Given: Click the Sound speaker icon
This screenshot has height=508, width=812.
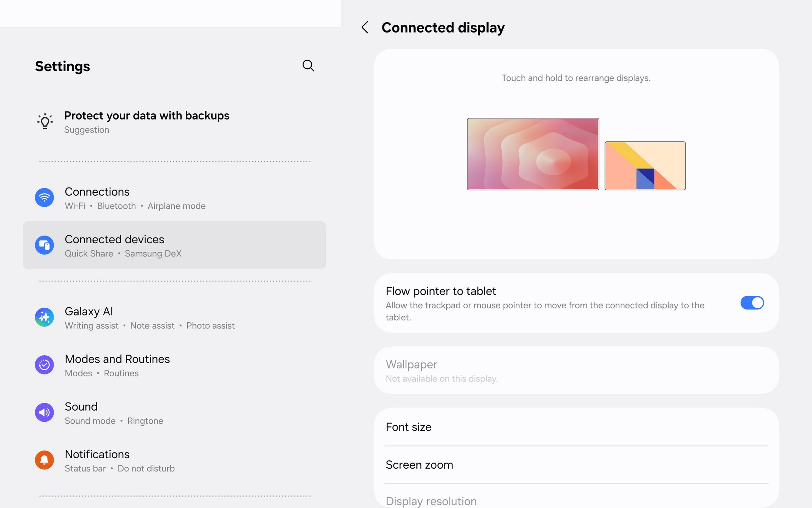Looking at the screenshot, I should point(44,412).
